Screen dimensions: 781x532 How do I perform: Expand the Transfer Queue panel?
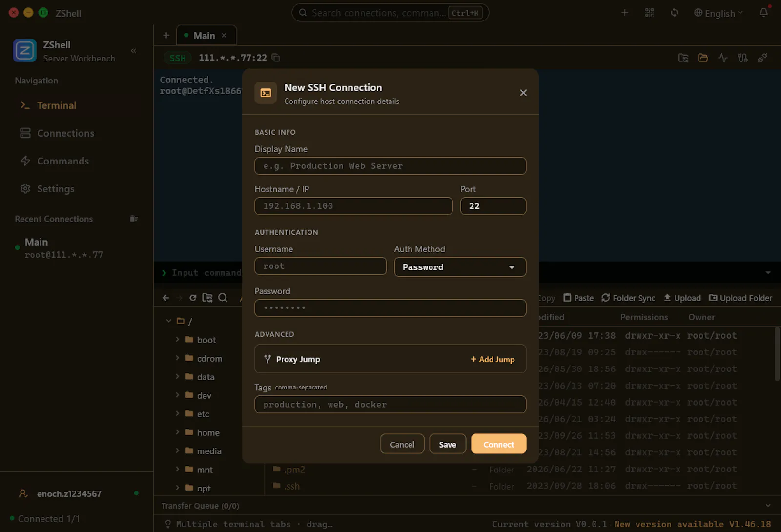[x=768, y=506]
